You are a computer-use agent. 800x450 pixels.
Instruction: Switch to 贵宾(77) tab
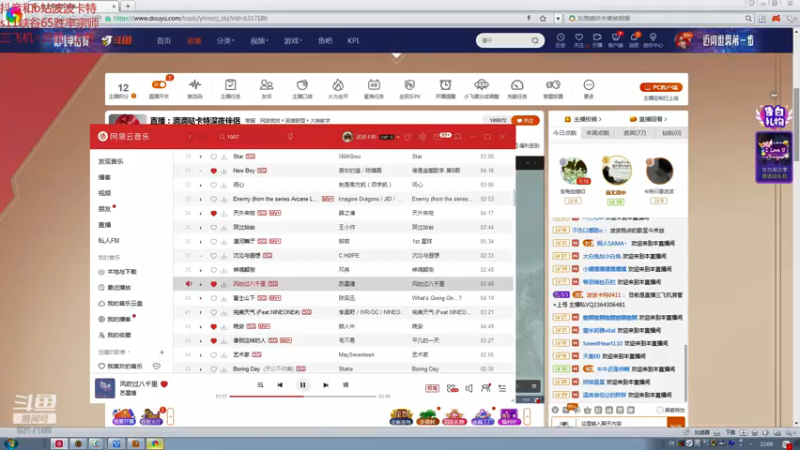(634, 133)
